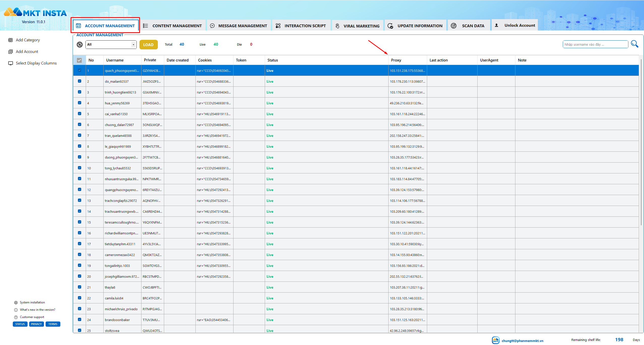Switch to Scan Data tab

469,25
